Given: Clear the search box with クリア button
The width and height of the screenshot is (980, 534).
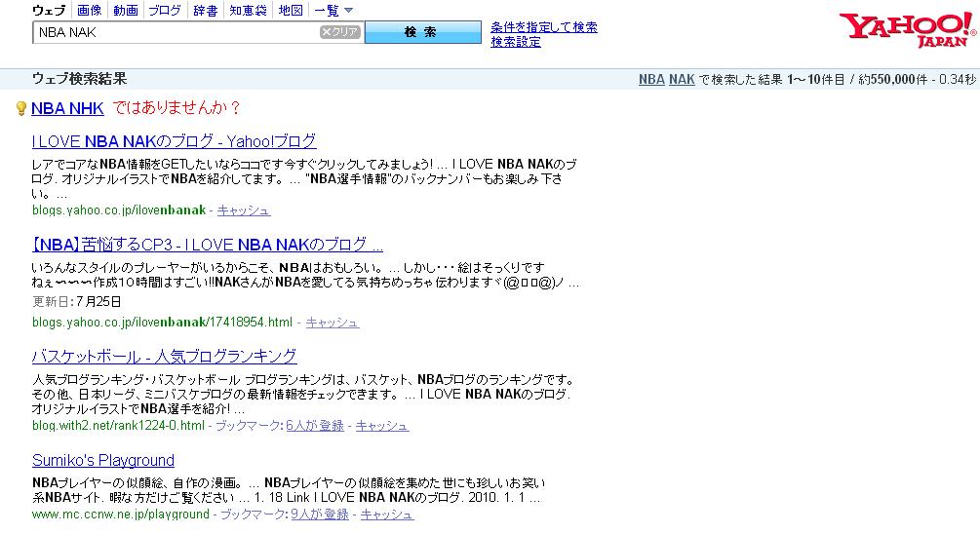Looking at the screenshot, I should [340, 32].
